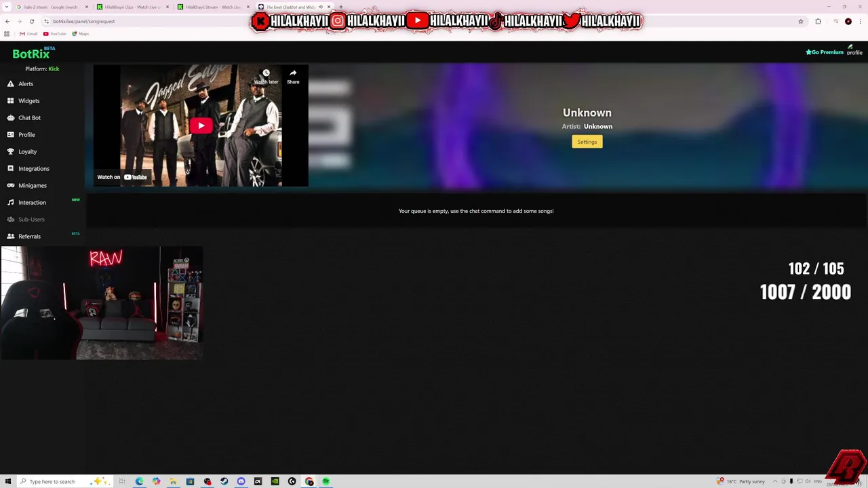Open Logitech G HUB from taskbar
868x488 pixels.
click(x=292, y=481)
